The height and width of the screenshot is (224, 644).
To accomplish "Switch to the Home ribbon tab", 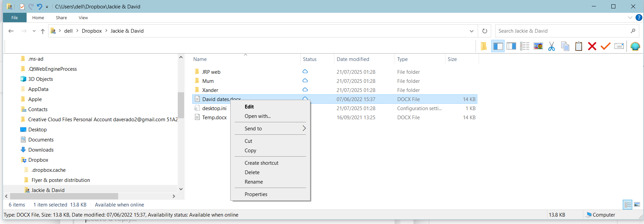I will [x=38, y=18].
